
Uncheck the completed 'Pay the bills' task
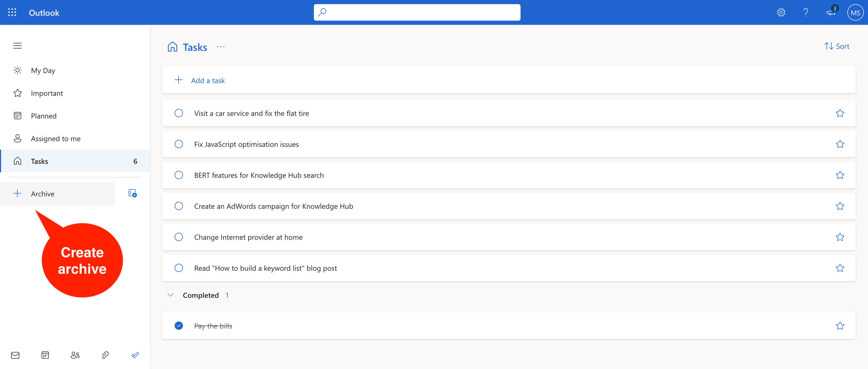click(x=179, y=326)
